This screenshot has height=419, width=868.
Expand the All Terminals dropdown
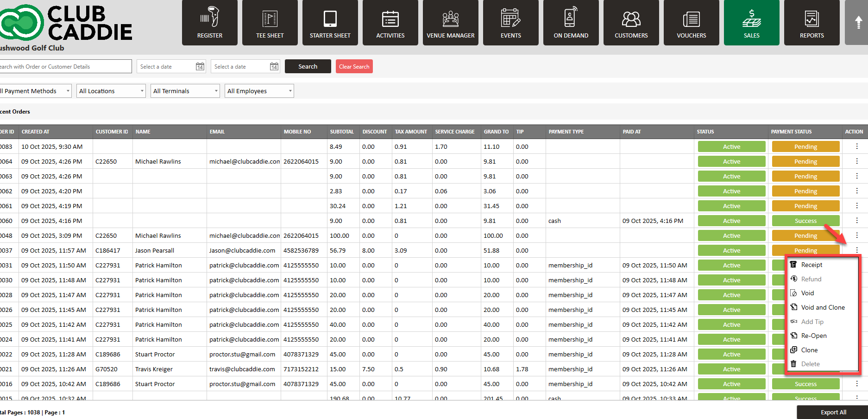pos(185,91)
